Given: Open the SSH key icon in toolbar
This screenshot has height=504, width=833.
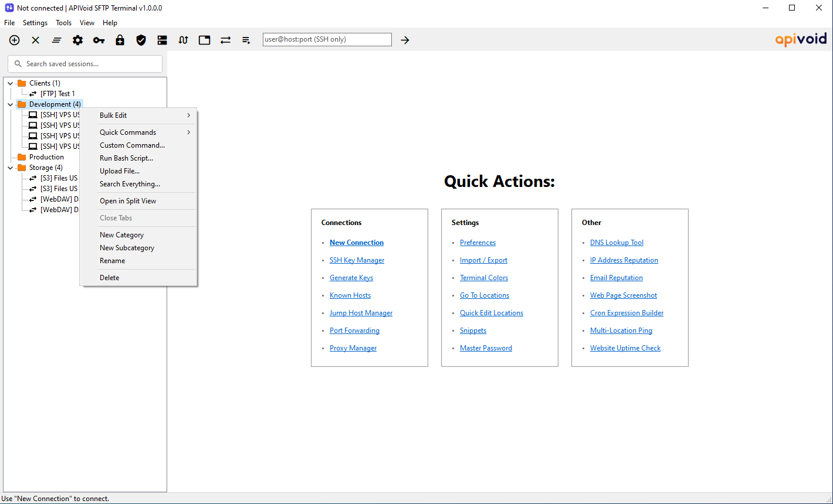Looking at the screenshot, I should coord(99,40).
